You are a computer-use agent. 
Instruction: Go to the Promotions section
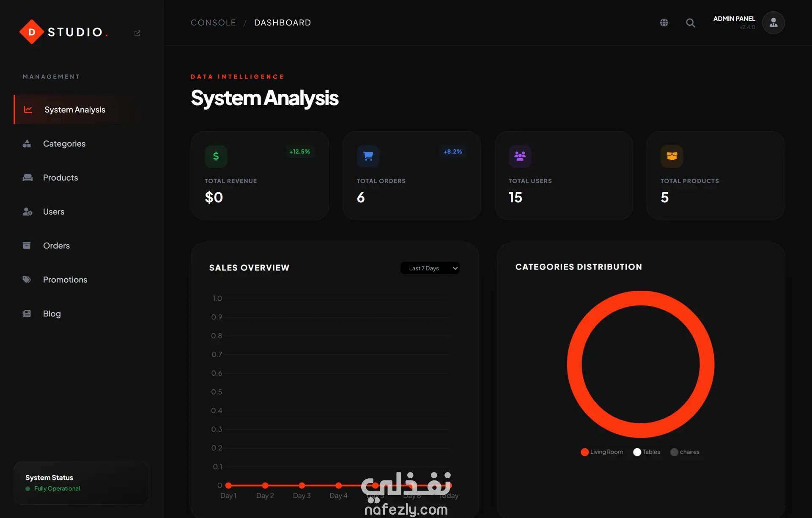pyautogui.click(x=65, y=280)
